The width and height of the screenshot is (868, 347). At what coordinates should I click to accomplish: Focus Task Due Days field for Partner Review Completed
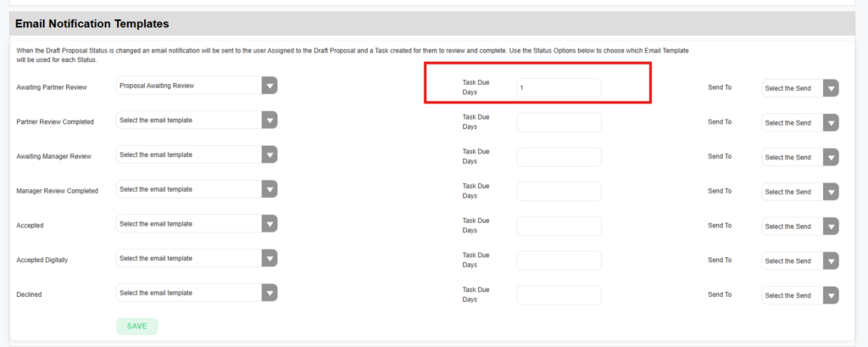[x=559, y=122]
